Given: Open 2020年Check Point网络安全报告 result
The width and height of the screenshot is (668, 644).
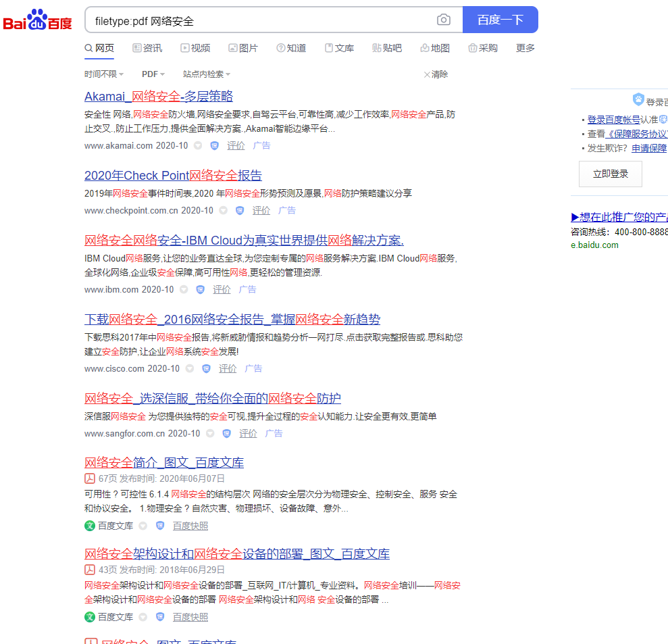Looking at the screenshot, I should coord(173,175).
